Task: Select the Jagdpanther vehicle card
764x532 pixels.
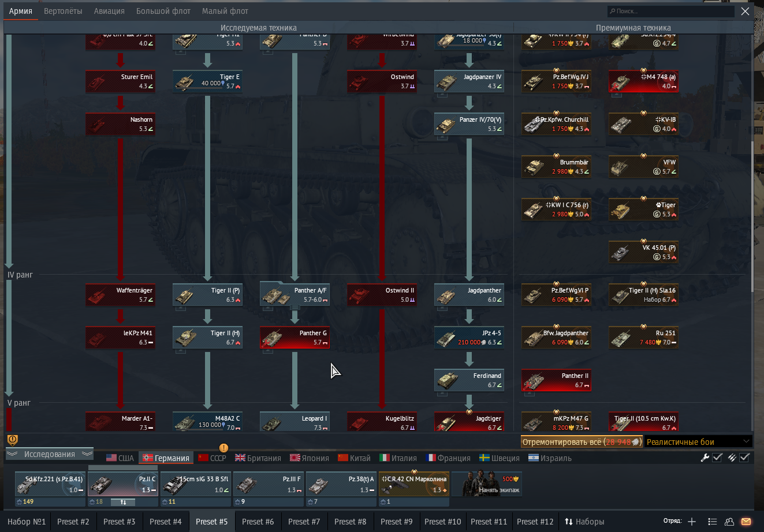Action: (x=469, y=295)
